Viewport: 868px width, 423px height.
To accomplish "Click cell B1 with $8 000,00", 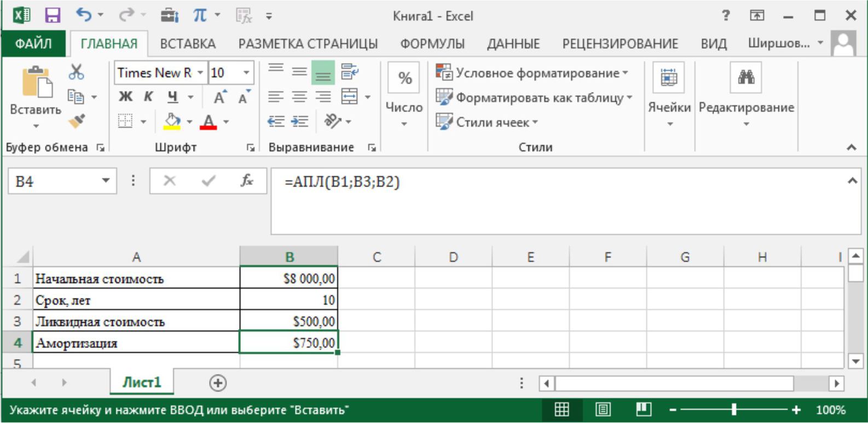I will point(289,278).
